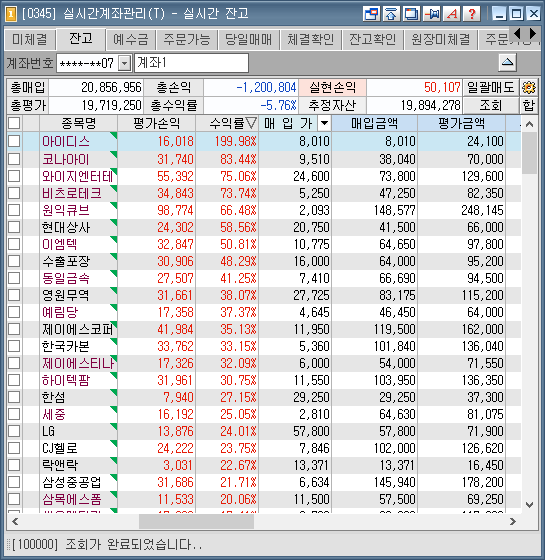Switch to the 원장미체결 tab
The height and width of the screenshot is (560, 545).
pos(441,40)
